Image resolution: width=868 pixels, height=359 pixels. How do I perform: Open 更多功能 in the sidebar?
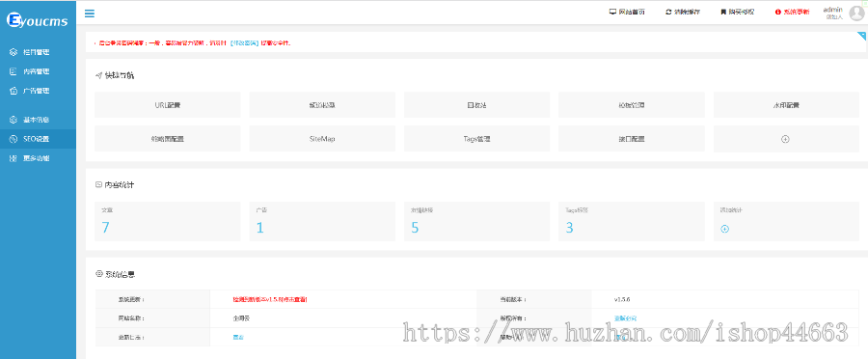(x=36, y=158)
